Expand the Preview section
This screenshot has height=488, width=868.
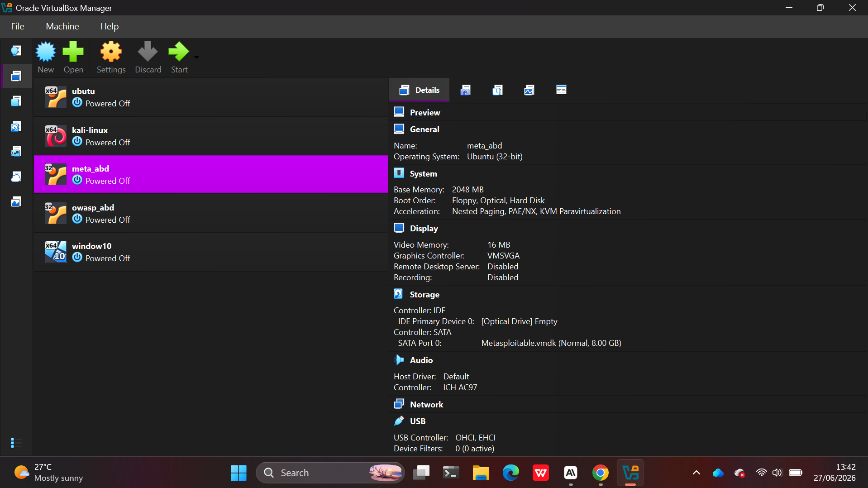tap(424, 112)
